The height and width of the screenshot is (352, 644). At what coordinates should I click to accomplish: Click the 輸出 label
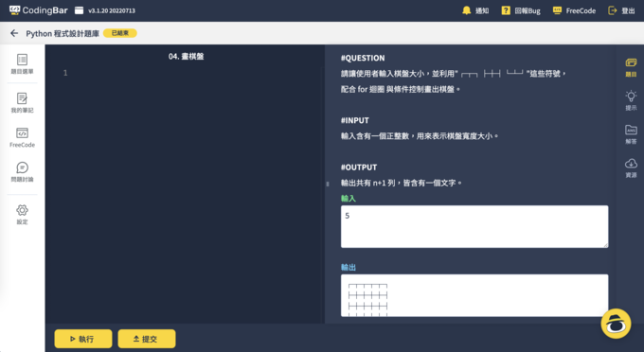pos(349,267)
